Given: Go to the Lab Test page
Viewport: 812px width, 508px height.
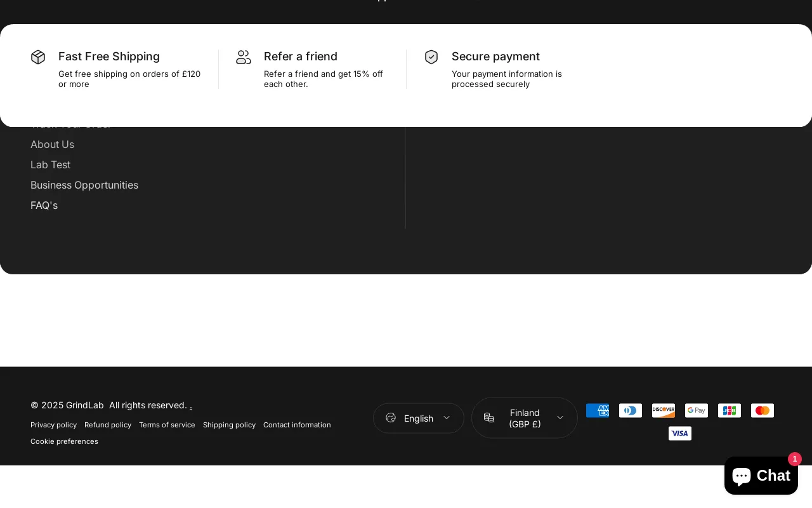Looking at the screenshot, I should 50,165.
